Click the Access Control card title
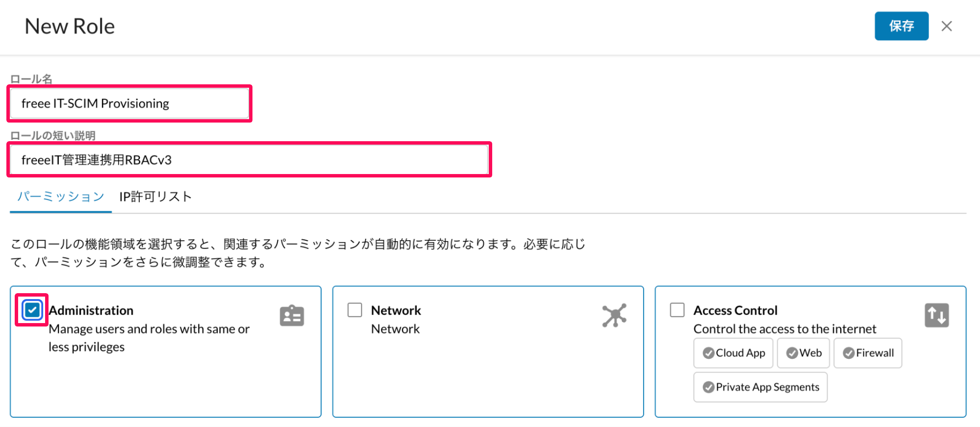This screenshot has width=980, height=427. click(735, 310)
